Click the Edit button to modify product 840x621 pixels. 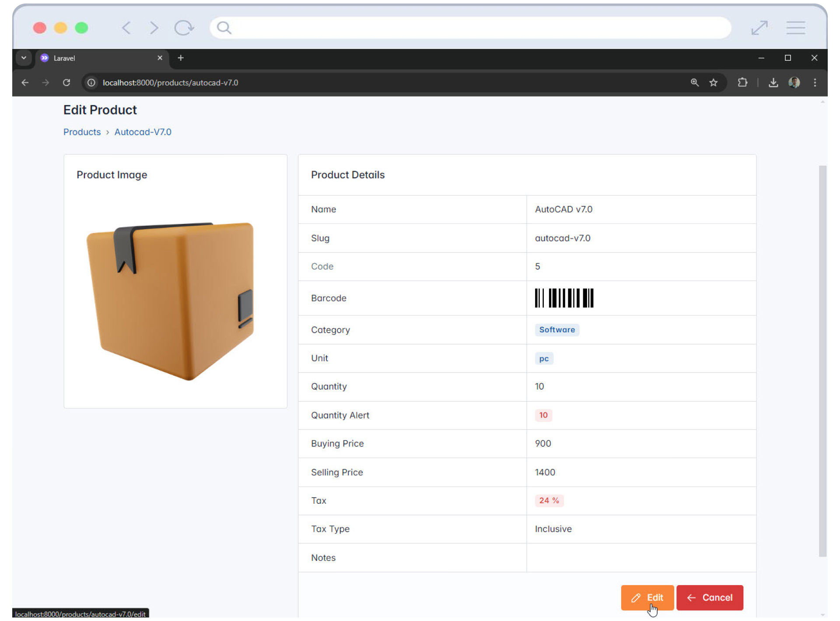pyautogui.click(x=646, y=597)
